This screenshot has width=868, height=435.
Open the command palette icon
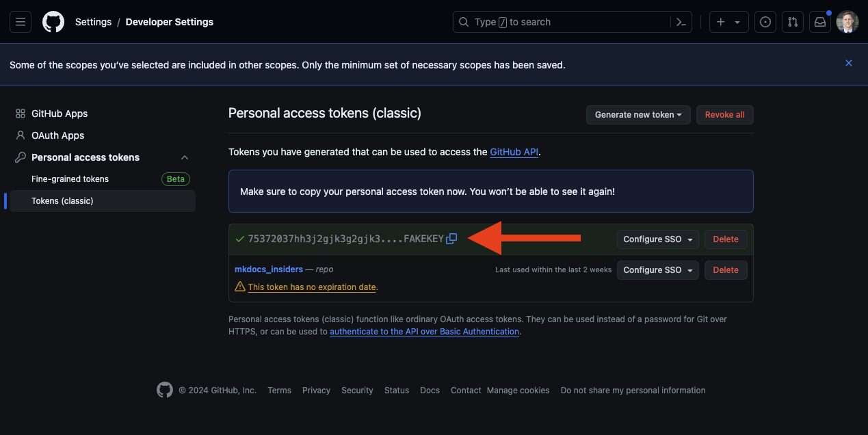pos(681,22)
